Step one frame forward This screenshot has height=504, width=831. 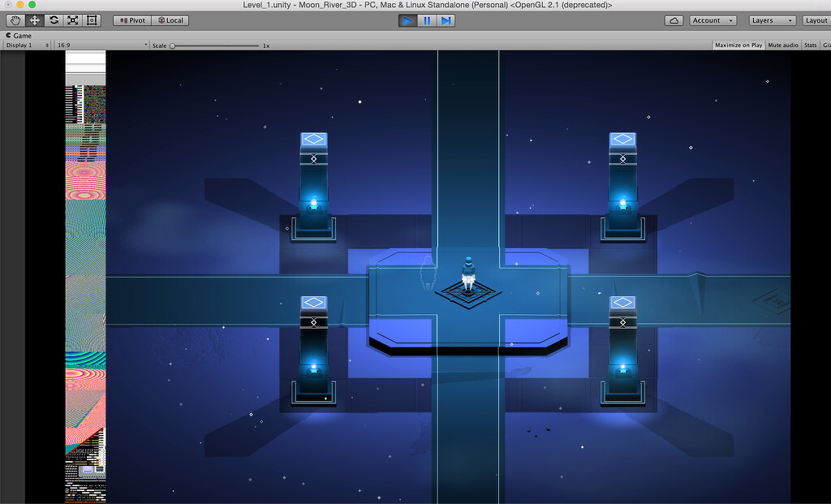pyautogui.click(x=446, y=20)
